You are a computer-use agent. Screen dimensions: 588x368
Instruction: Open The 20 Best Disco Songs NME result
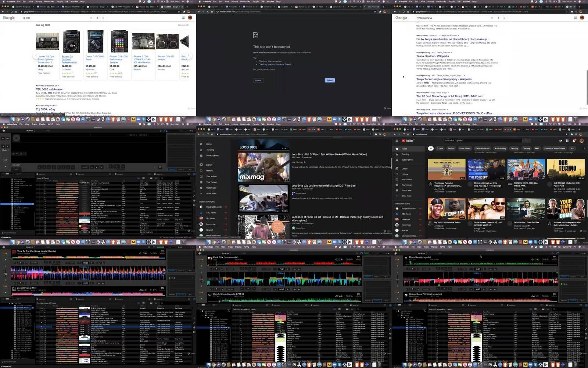(450, 96)
